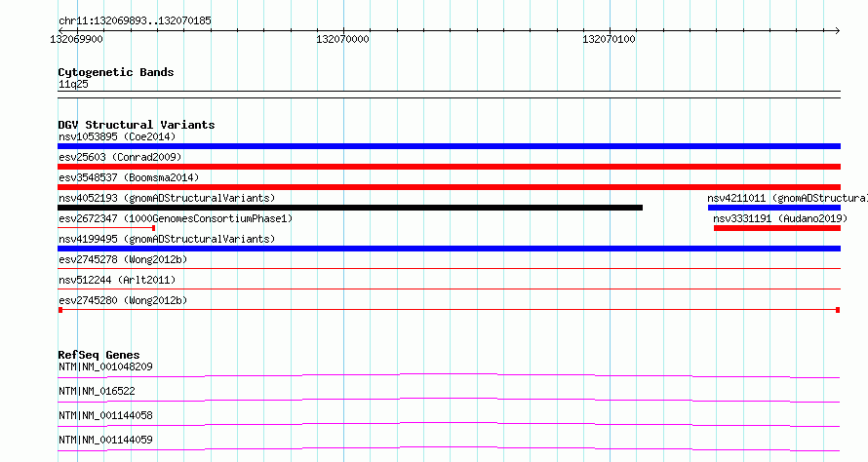Click the chr11:132069893..132070185 coordinate text
The width and height of the screenshot is (868, 462).
(135, 20)
